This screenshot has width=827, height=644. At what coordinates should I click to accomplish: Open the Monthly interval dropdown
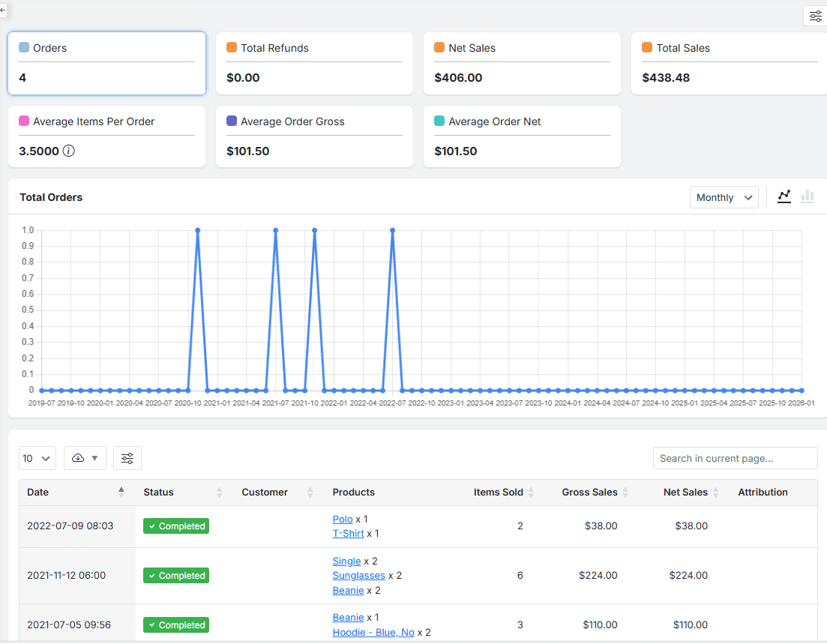(724, 197)
